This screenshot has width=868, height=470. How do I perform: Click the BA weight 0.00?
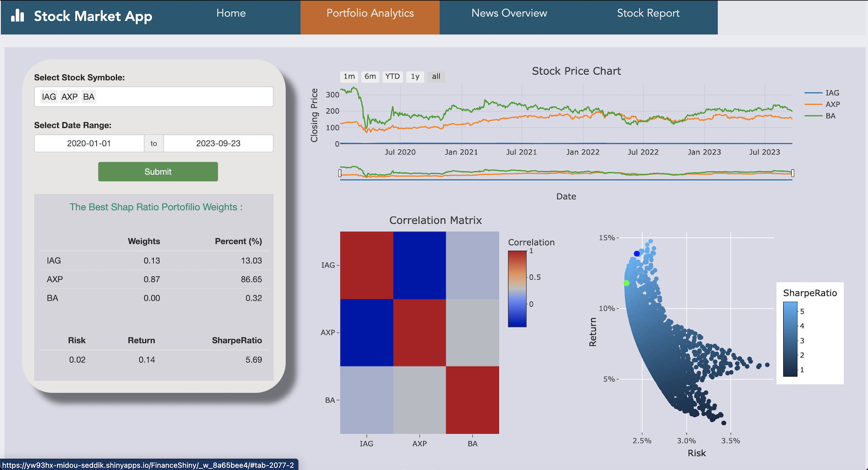pyautogui.click(x=152, y=298)
